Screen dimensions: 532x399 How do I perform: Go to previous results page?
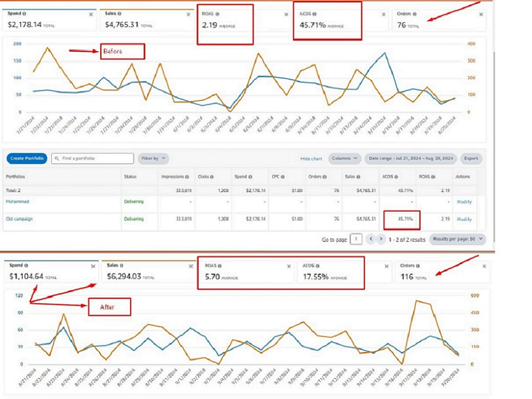(x=371, y=239)
